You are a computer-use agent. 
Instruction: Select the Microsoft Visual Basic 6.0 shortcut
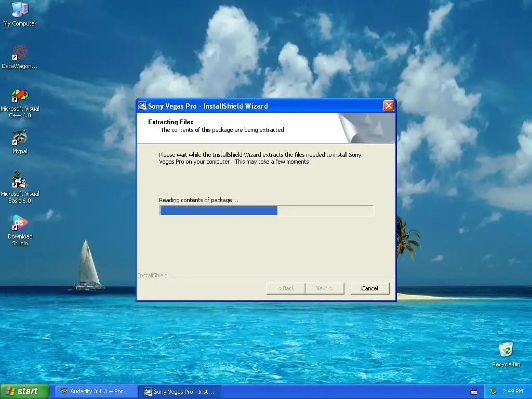(20, 188)
